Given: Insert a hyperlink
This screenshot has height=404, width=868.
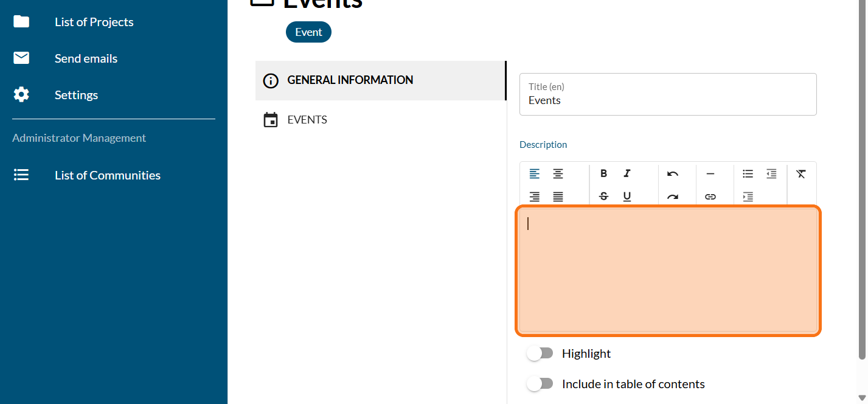Looking at the screenshot, I should (710, 197).
